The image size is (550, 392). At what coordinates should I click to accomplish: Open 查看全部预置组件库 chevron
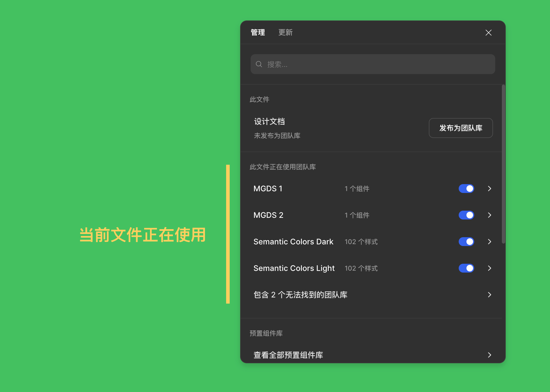[489, 355]
